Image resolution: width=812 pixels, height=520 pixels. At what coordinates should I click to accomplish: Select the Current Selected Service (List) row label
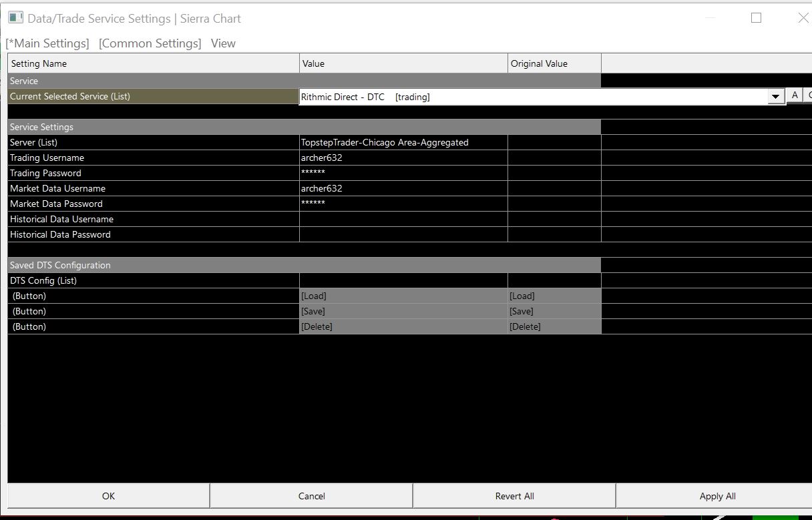[154, 96]
